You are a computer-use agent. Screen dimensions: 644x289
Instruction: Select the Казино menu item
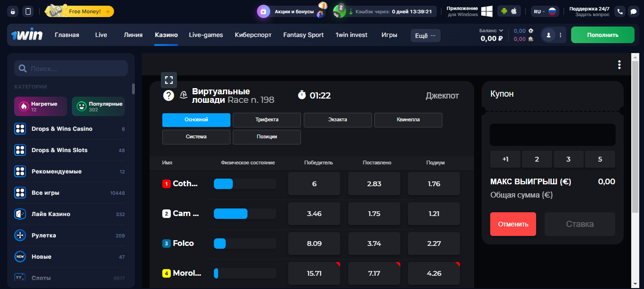[x=166, y=35]
